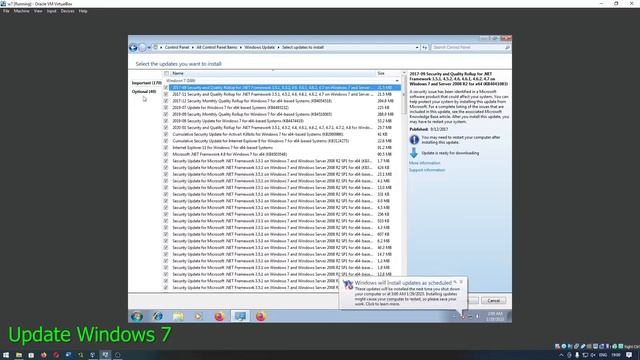Open the Windows 7 taskbar clock

point(495,316)
